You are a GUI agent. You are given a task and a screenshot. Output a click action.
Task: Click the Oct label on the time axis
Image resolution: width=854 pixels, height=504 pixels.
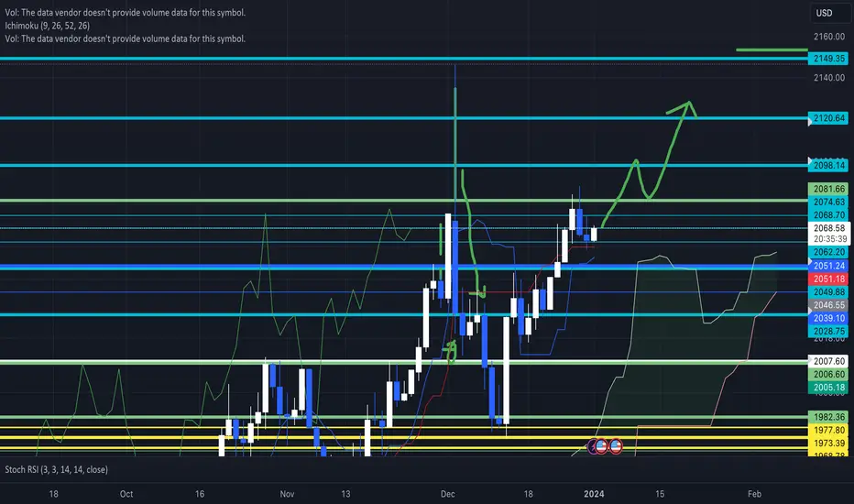126,494
